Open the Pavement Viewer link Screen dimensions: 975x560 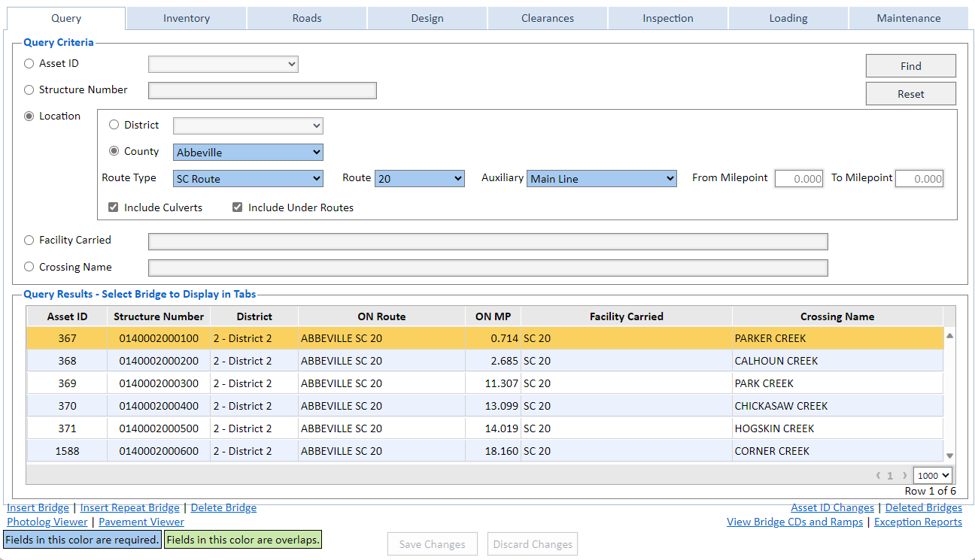coord(141,522)
